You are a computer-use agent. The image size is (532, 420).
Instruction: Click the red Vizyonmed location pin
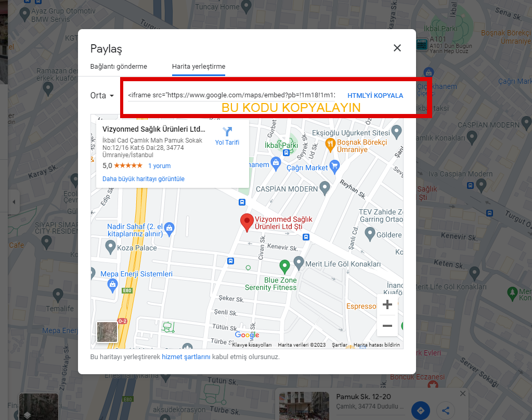pos(246,222)
